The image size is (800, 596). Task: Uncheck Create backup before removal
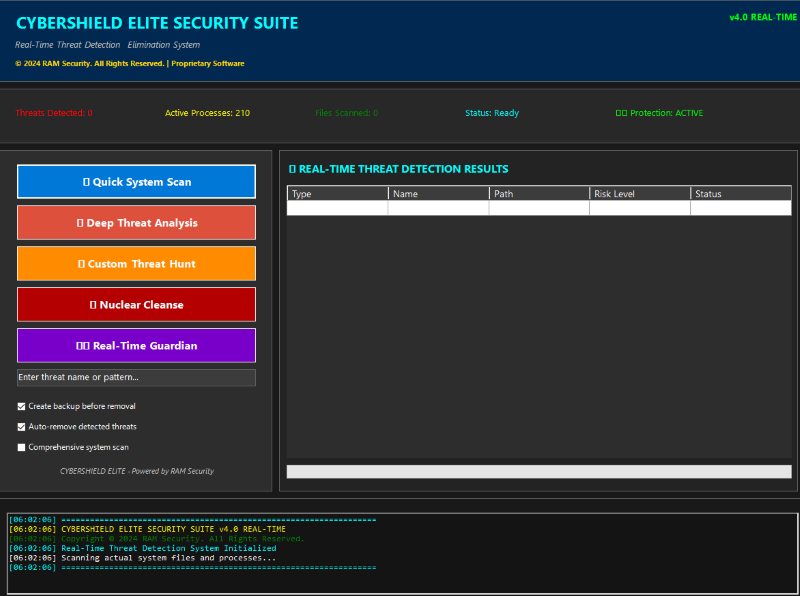click(x=21, y=406)
